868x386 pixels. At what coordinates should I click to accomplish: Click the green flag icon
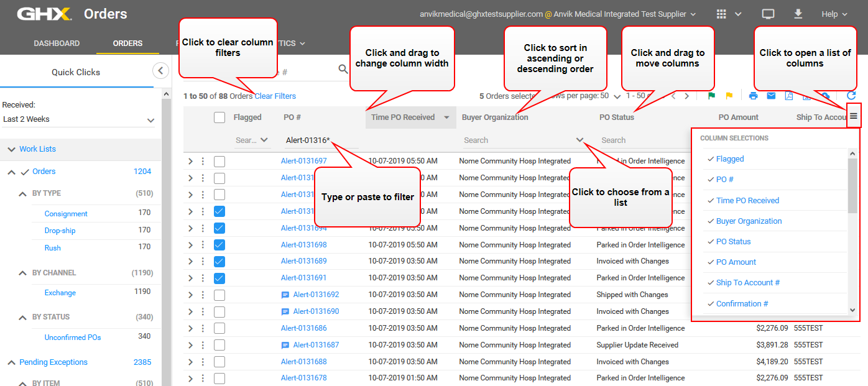[711, 96]
